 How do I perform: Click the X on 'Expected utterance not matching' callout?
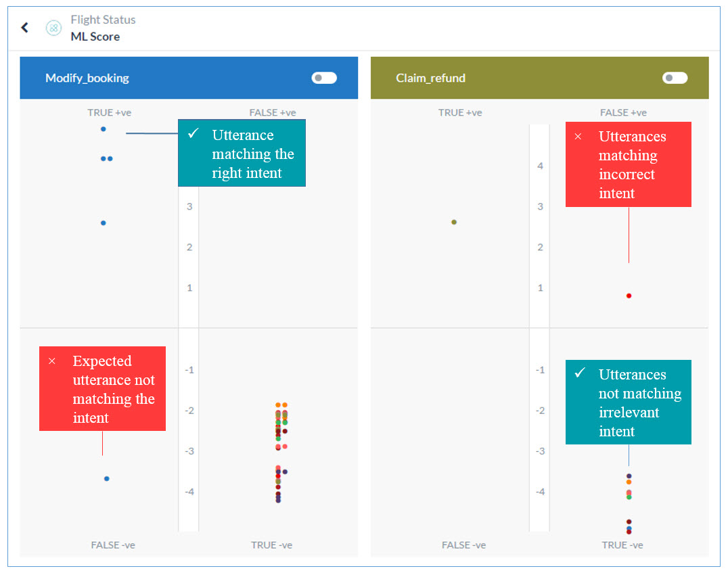(x=52, y=361)
